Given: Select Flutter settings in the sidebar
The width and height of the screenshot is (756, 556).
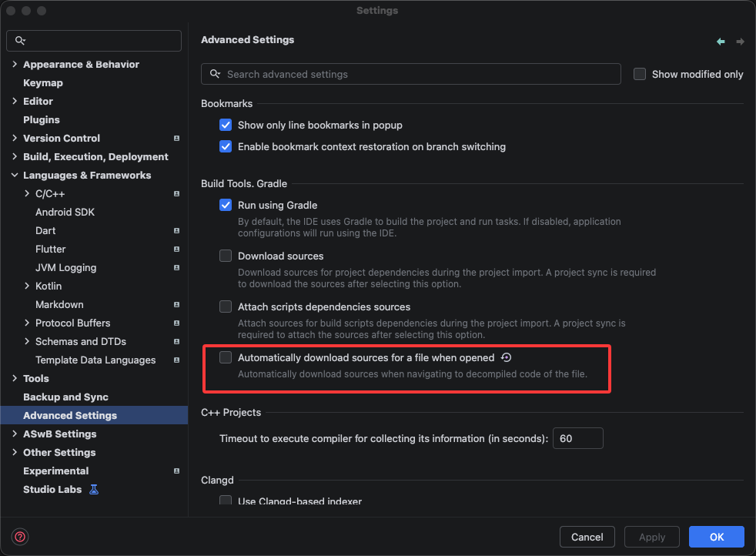Looking at the screenshot, I should (x=51, y=250).
